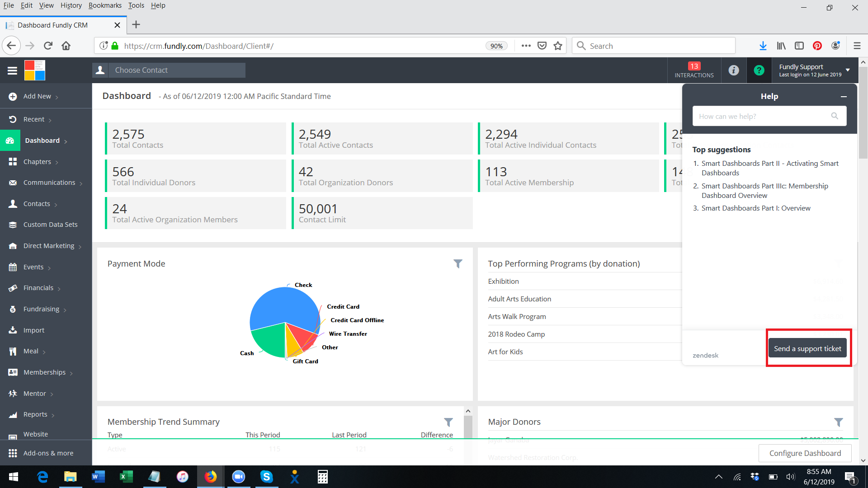Screen dimensions: 868x488
Task: Click the green question mark help icon
Action: click(x=759, y=70)
